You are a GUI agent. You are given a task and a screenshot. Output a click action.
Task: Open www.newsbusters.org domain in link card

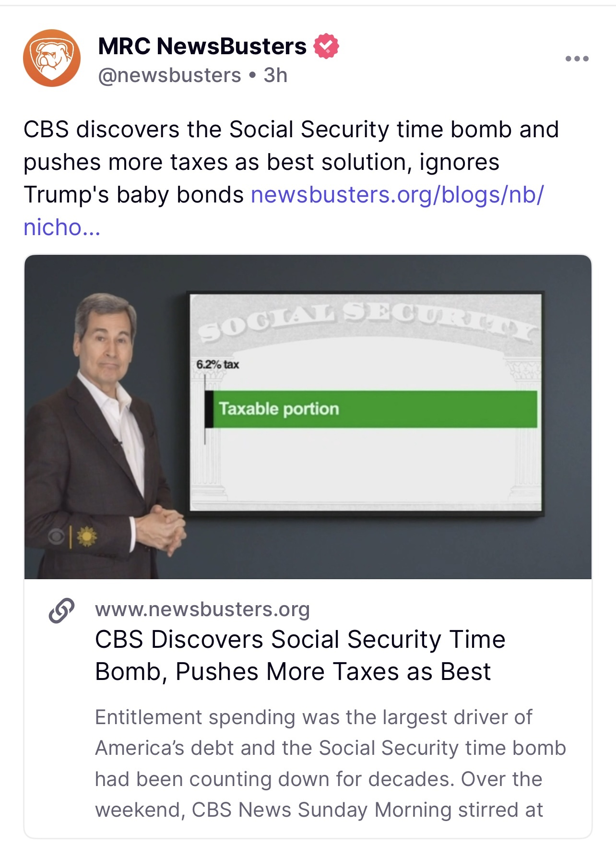pyautogui.click(x=202, y=609)
